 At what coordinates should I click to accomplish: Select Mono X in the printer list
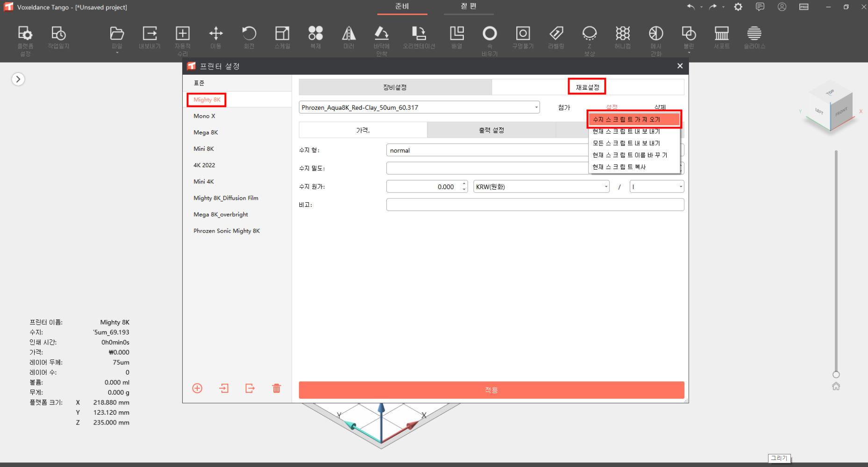pos(205,116)
